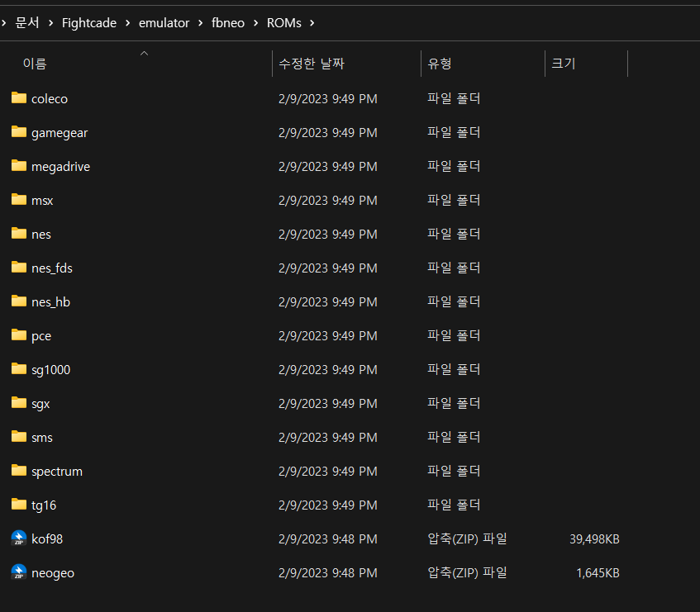Click tg16's 파일 폴더 type cell
The width and height of the screenshot is (700, 612).
[454, 505]
